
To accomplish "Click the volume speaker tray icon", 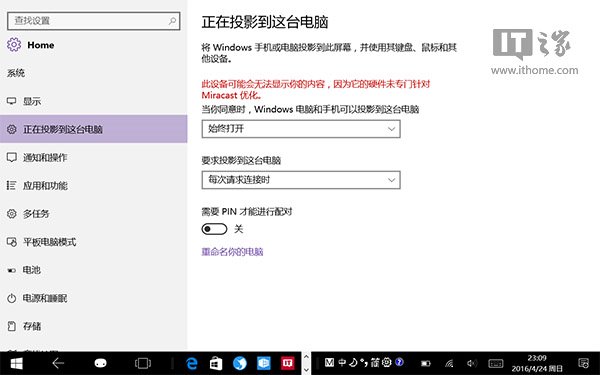I will pos(472,363).
